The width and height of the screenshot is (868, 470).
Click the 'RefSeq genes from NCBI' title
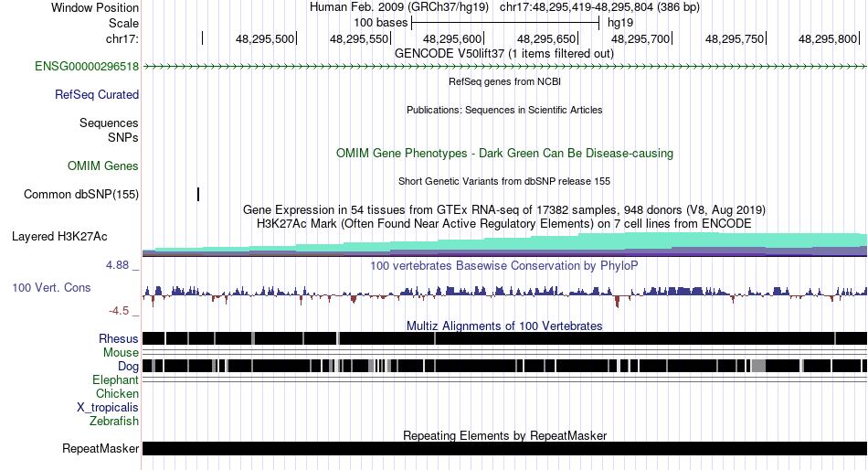[x=505, y=81]
